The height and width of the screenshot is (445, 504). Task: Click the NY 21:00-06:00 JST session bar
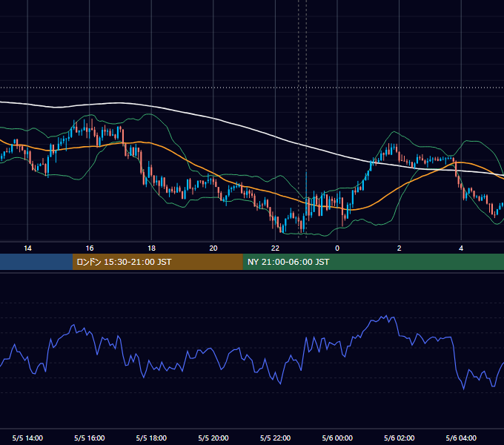click(x=373, y=262)
